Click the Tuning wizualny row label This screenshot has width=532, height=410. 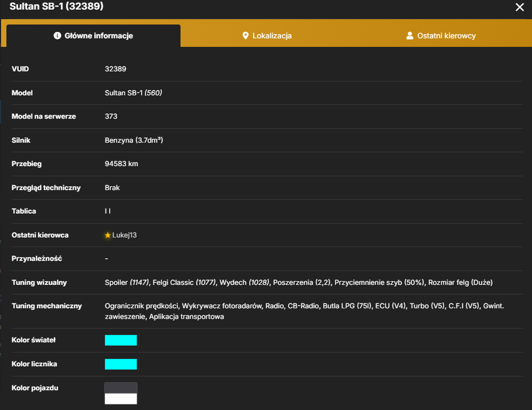(39, 282)
